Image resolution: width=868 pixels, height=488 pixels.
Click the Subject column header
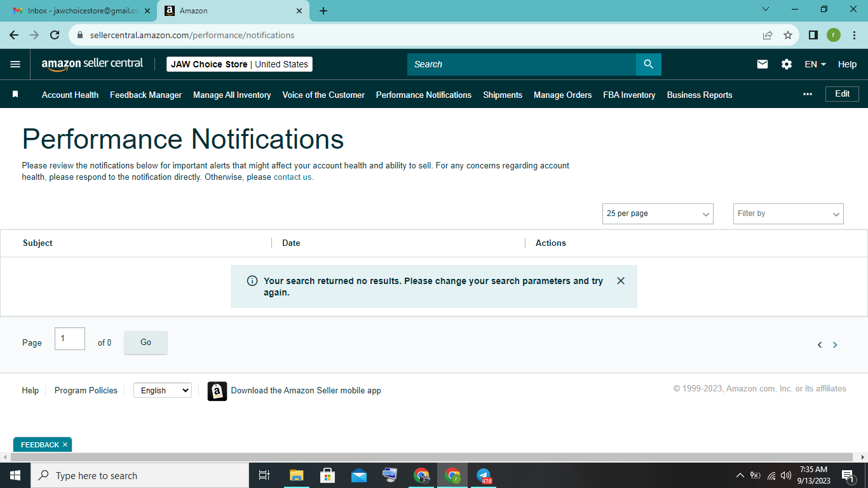pyautogui.click(x=37, y=243)
